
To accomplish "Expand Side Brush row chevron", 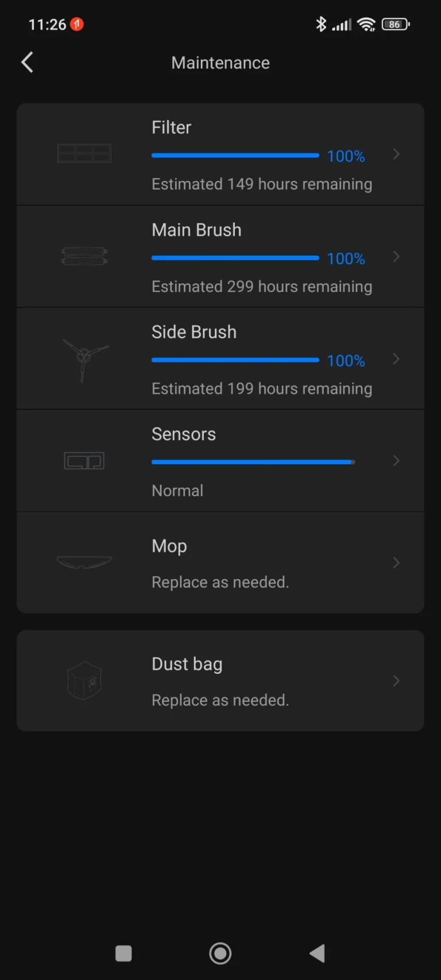I will click(396, 359).
